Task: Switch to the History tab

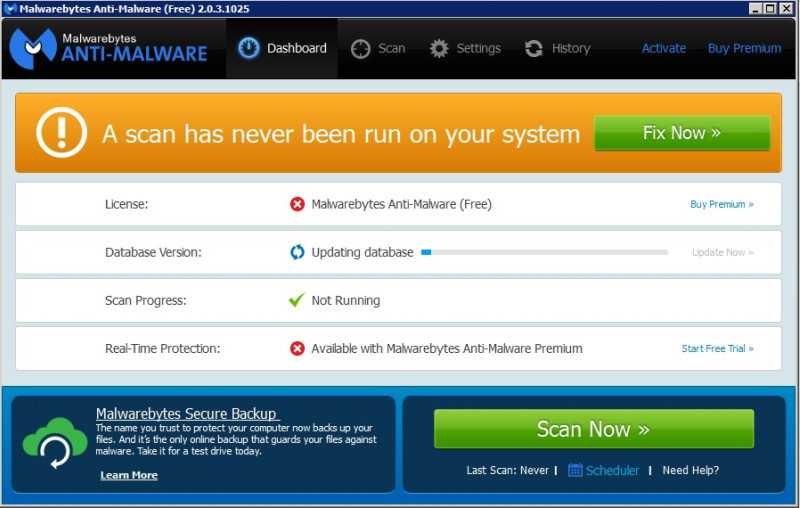Action: coord(557,48)
